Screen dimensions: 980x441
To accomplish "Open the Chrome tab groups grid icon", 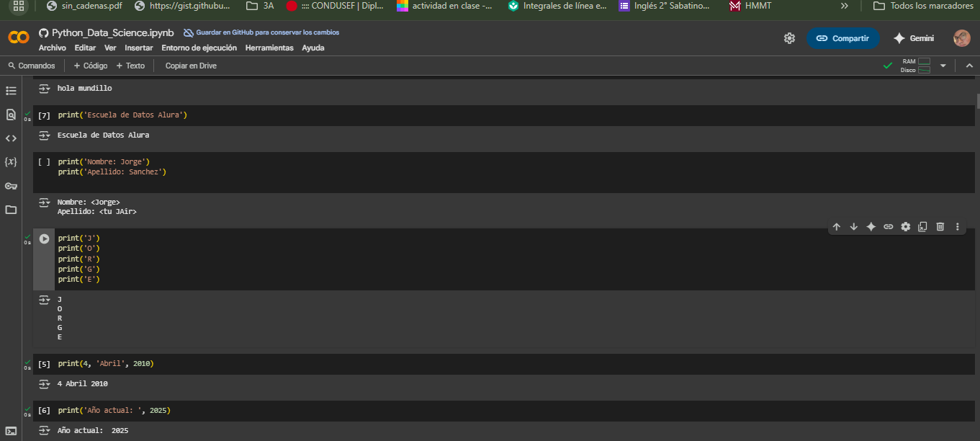I will pyautogui.click(x=19, y=6).
